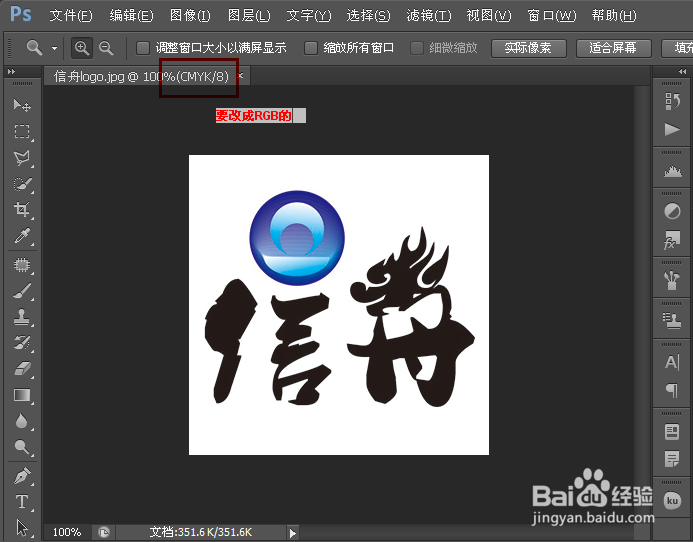Open the 视图(V) menu
The height and width of the screenshot is (542, 693).
click(x=489, y=16)
